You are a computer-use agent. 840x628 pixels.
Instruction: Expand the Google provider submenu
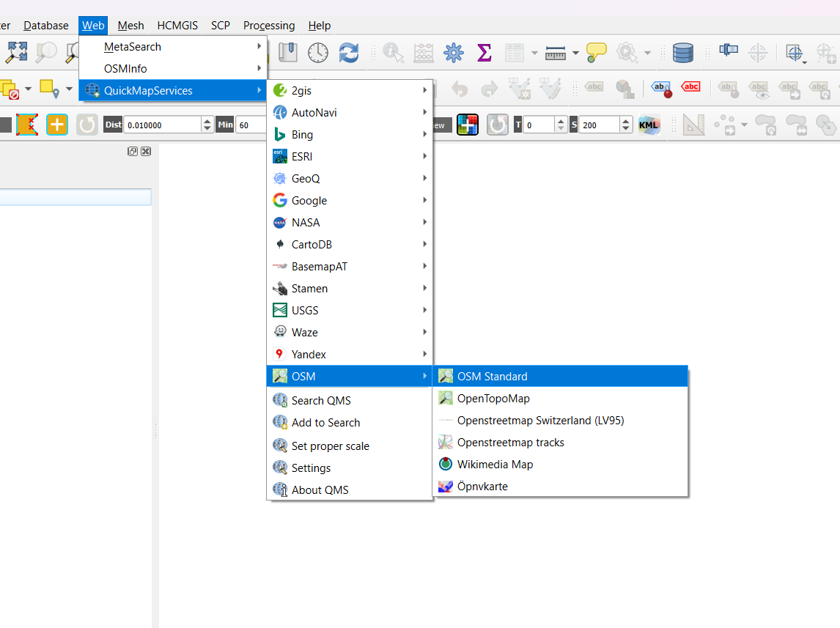[x=350, y=200]
